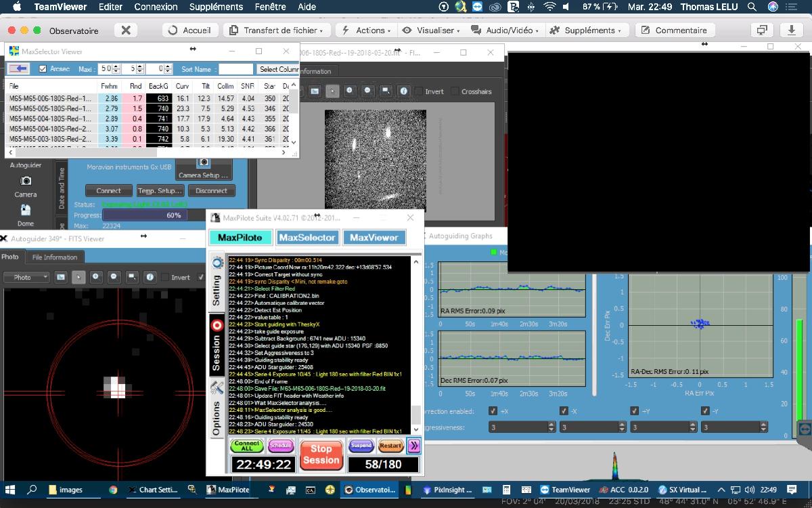Open the Actions menu in TeamViewer toolbar

coord(366,30)
